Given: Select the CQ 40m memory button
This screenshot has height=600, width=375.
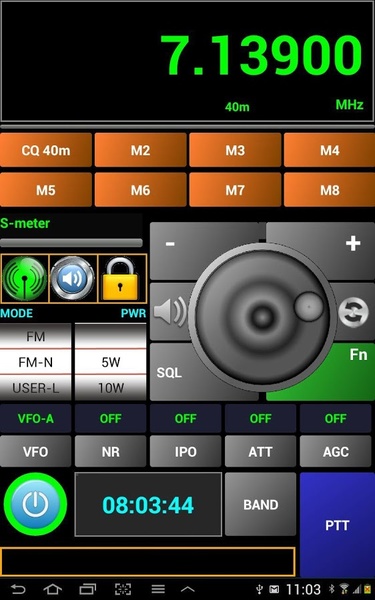Looking at the screenshot, I should 46,150.
